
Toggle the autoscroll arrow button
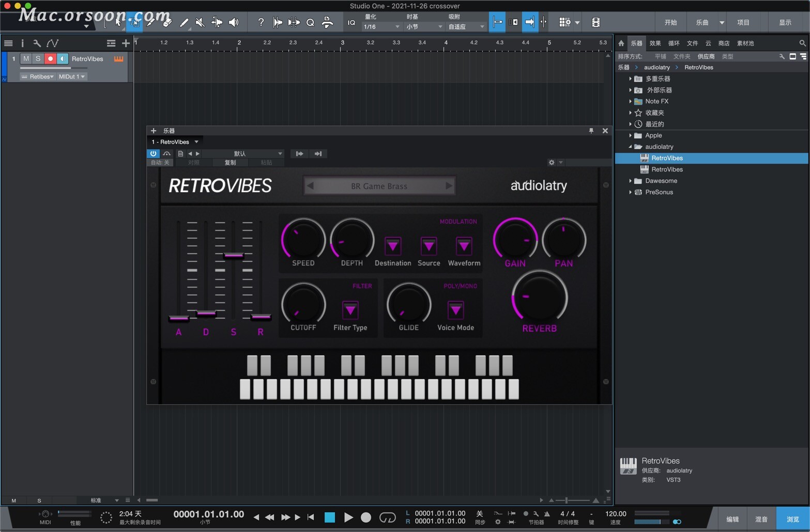point(530,22)
